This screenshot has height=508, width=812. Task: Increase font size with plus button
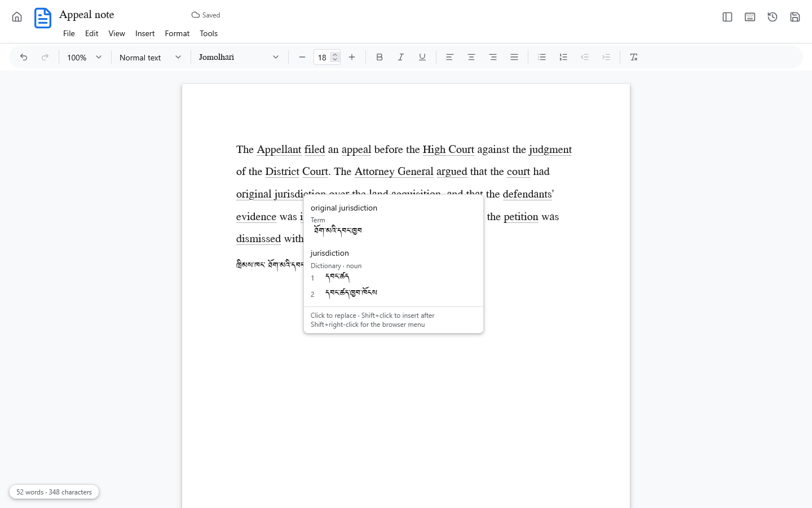tap(352, 57)
